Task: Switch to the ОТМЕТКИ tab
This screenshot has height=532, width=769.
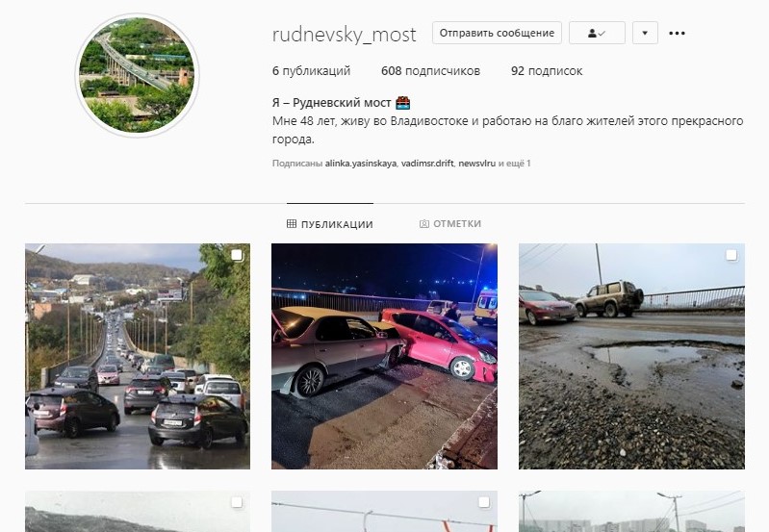Action: (450, 224)
